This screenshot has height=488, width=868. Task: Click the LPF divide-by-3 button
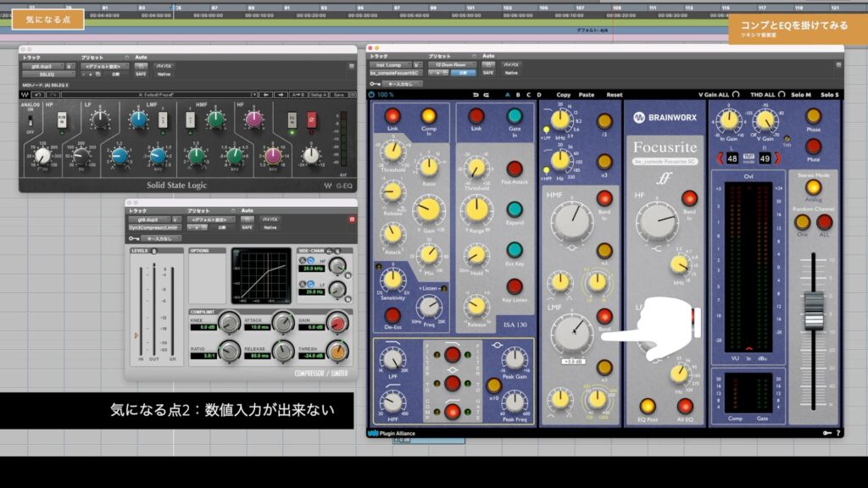(x=604, y=121)
